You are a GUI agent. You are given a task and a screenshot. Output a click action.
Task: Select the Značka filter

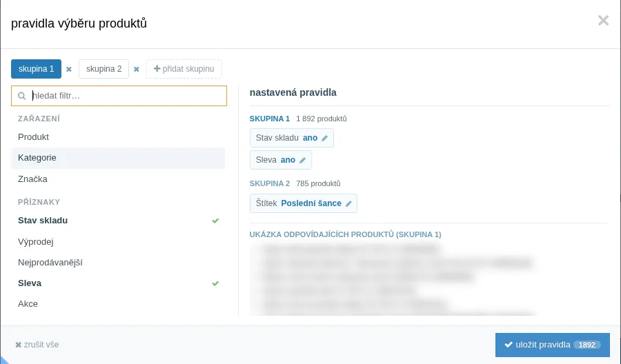click(118, 179)
